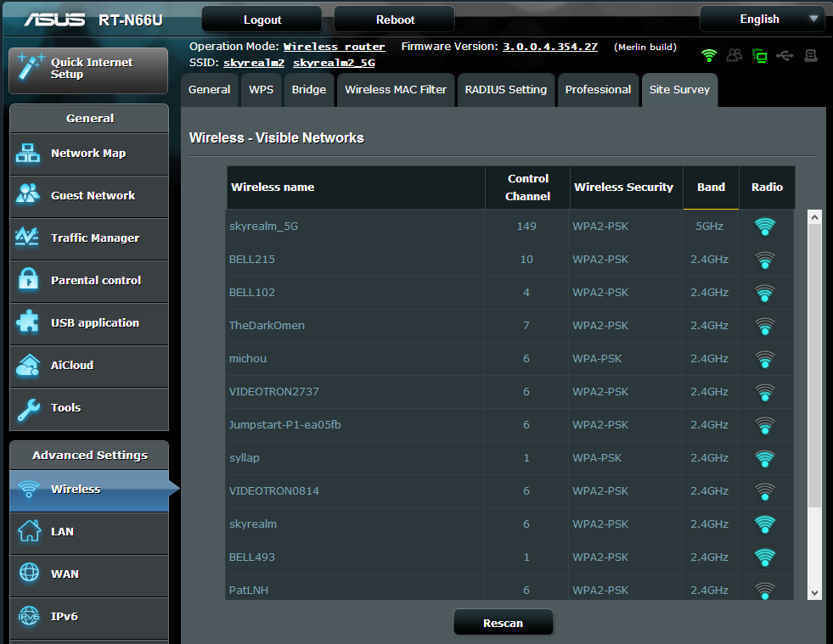Image resolution: width=833 pixels, height=644 pixels.
Task: Click the Guest Network people icon
Action: [x=28, y=193]
